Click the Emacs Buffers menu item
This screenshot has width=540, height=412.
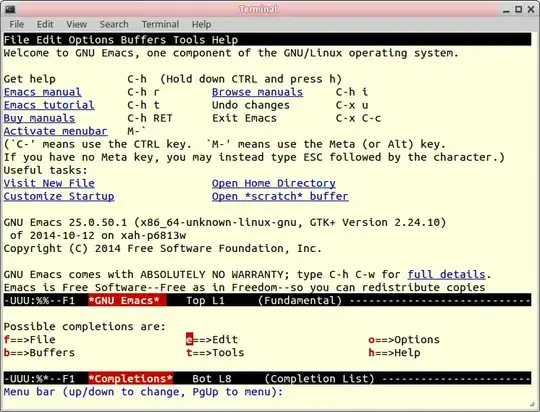(143, 40)
